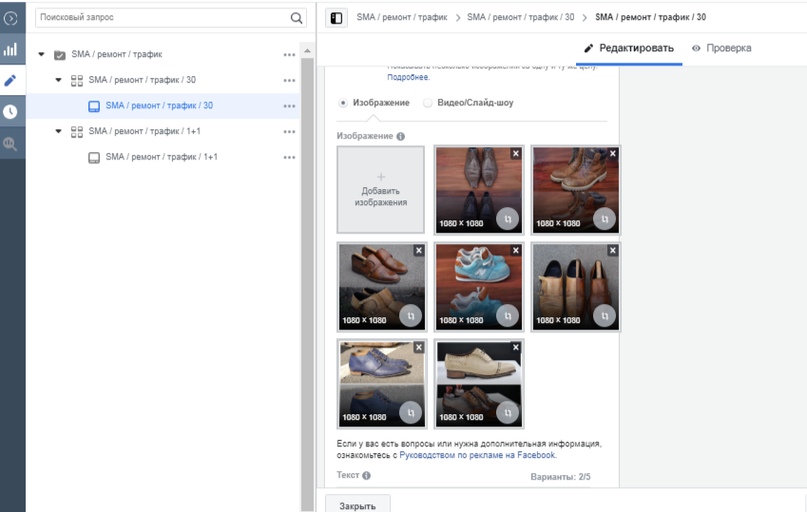Switch to the Редактировать tab
807x512 pixels.
[x=629, y=48]
